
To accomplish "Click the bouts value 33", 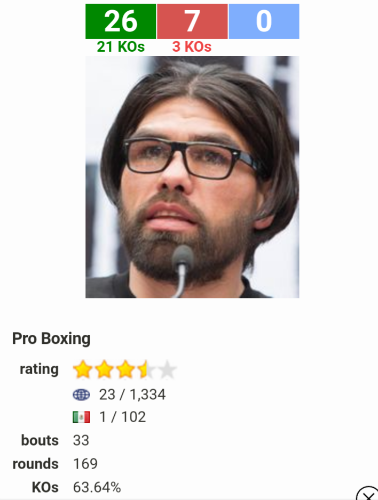I will (81, 440).
